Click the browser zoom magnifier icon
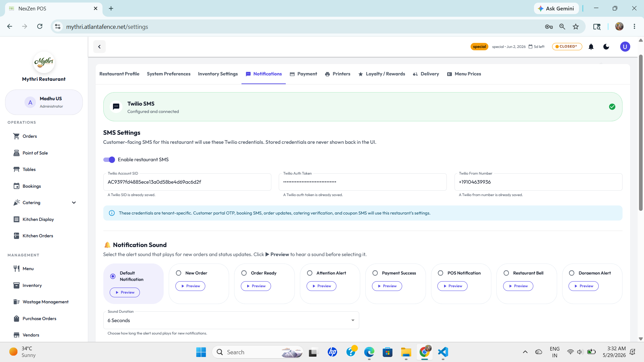The height and width of the screenshot is (362, 644). (x=562, y=26)
